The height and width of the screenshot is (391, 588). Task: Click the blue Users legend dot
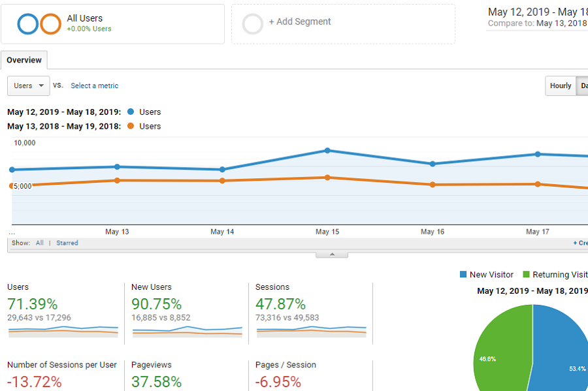click(x=131, y=112)
